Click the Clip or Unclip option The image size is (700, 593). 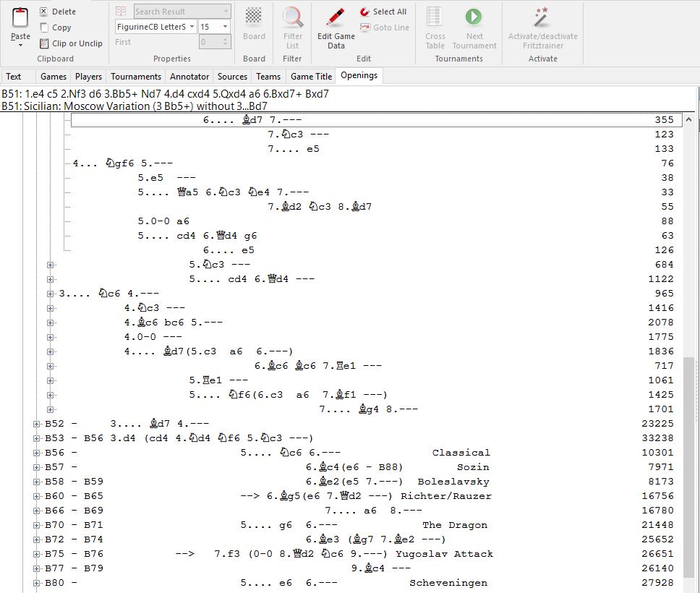click(44, 43)
